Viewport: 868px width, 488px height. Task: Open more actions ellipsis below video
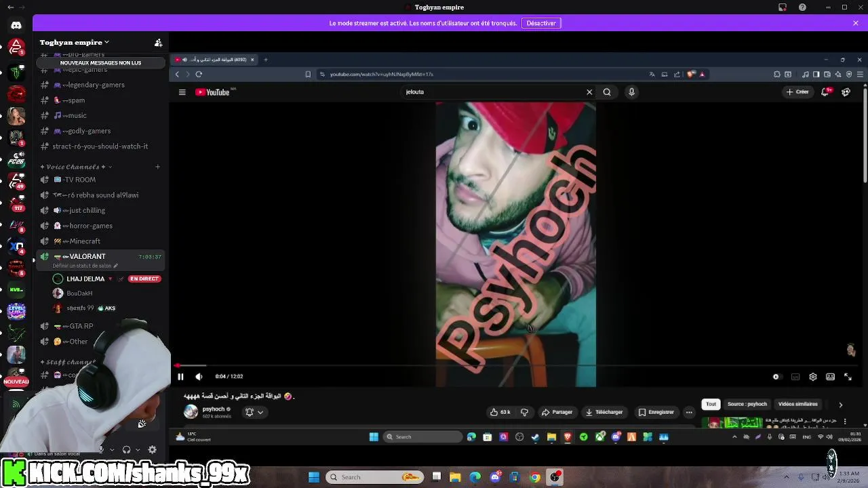click(x=689, y=412)
